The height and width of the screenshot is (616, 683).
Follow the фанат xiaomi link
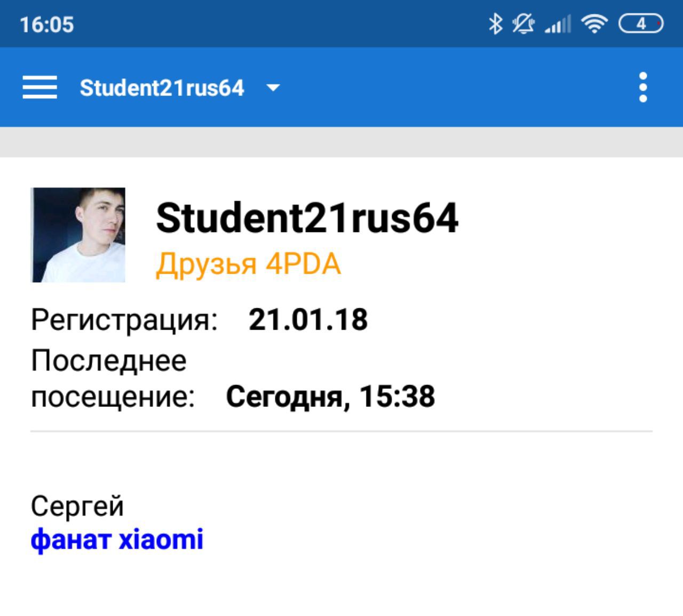[117, 539]
